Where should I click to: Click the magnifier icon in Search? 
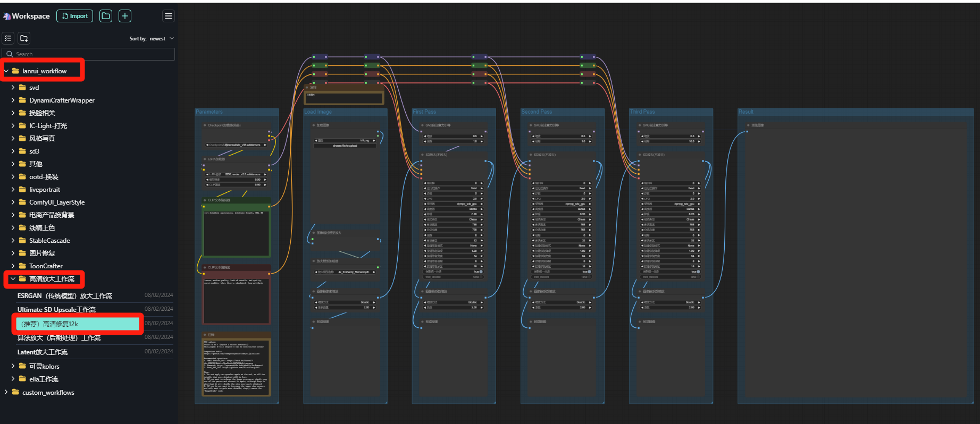click(x=10, y=54)
